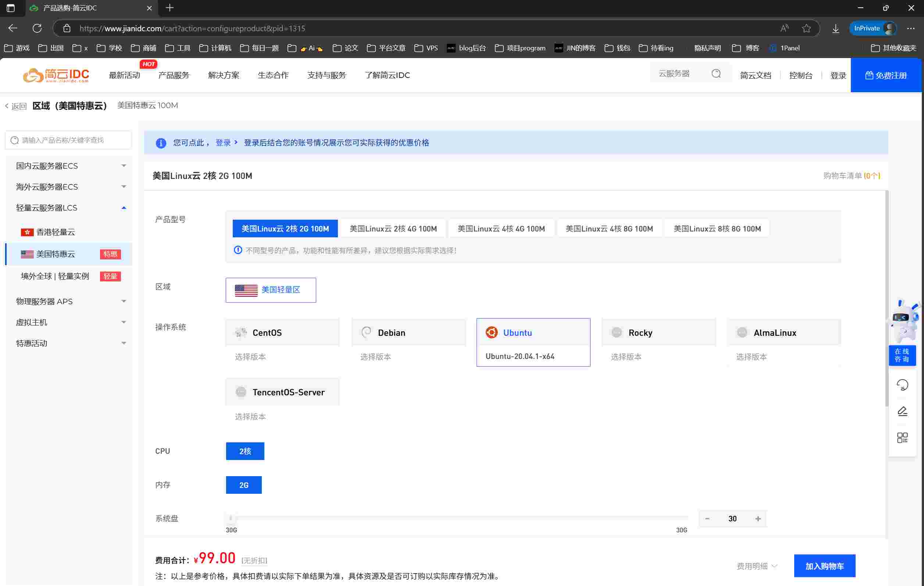
Task: Click the 登录 link in info banner
Action: [x=223, y=143]
